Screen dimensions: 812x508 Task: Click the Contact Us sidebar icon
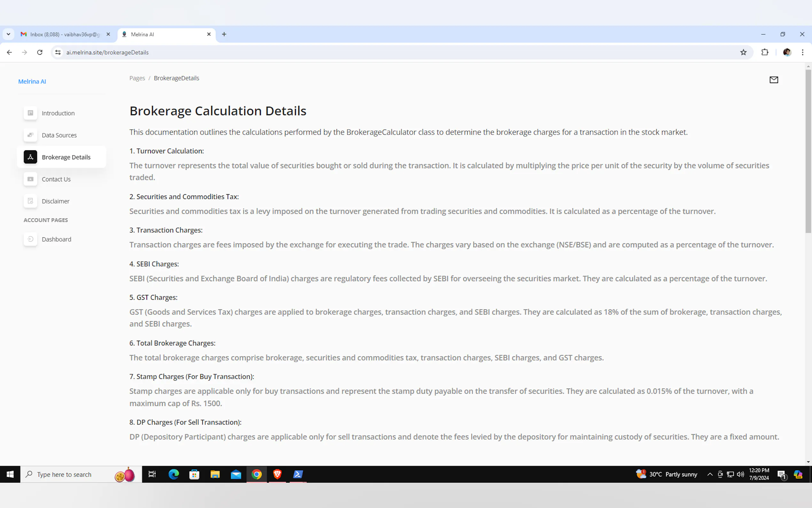(x=30, y=179)
